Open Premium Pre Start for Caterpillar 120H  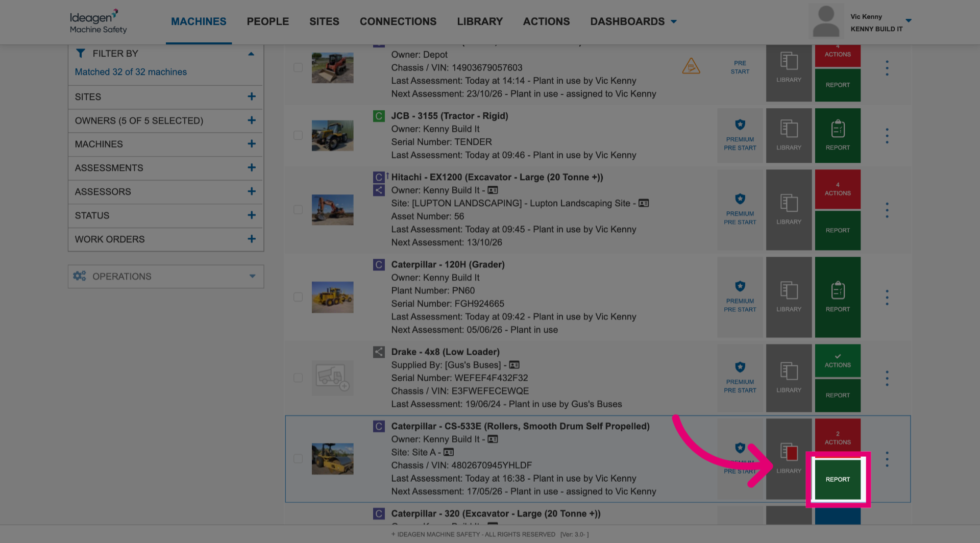click(x=740, y=297)
